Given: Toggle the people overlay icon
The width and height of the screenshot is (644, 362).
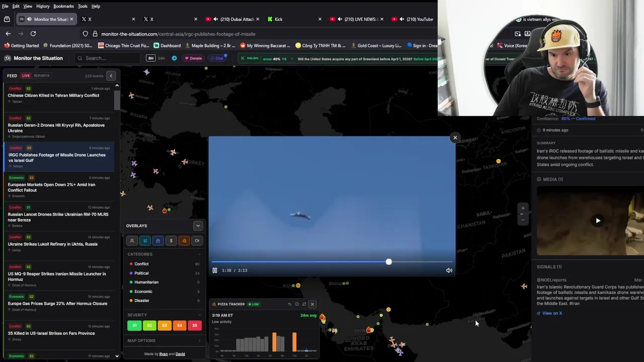Looking at the screenshot, I should tap(132, 241).
